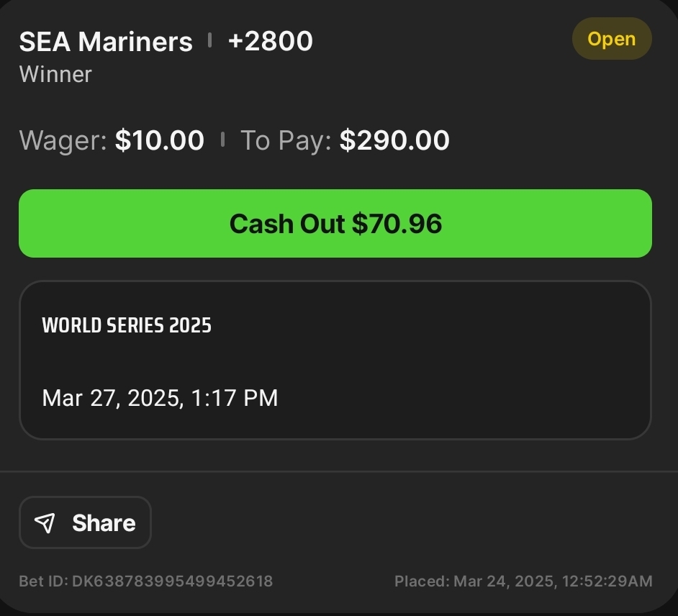Select the Bet ID number text

[x=172, y=581]
